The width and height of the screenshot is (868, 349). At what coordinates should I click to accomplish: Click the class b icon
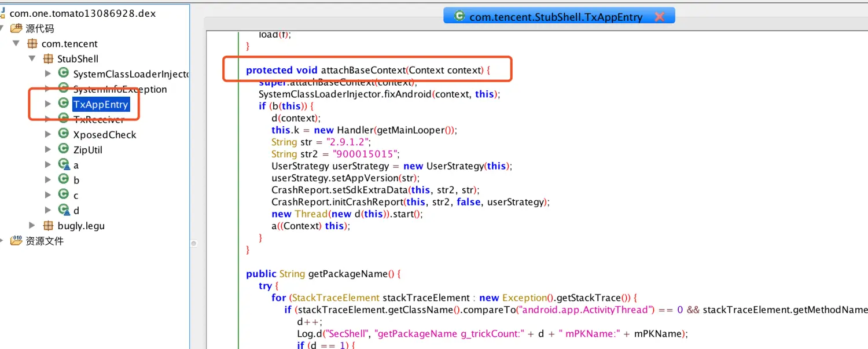64,179
